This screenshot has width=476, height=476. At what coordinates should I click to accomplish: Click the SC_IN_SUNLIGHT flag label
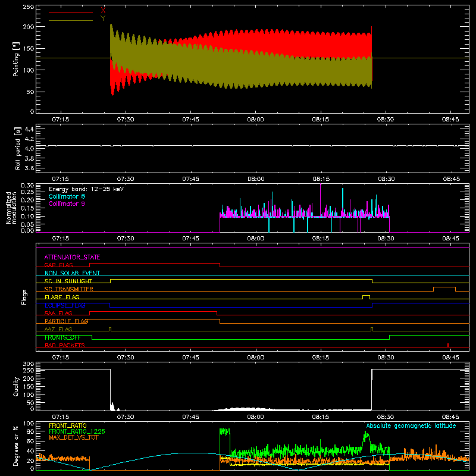pos(68,281)
